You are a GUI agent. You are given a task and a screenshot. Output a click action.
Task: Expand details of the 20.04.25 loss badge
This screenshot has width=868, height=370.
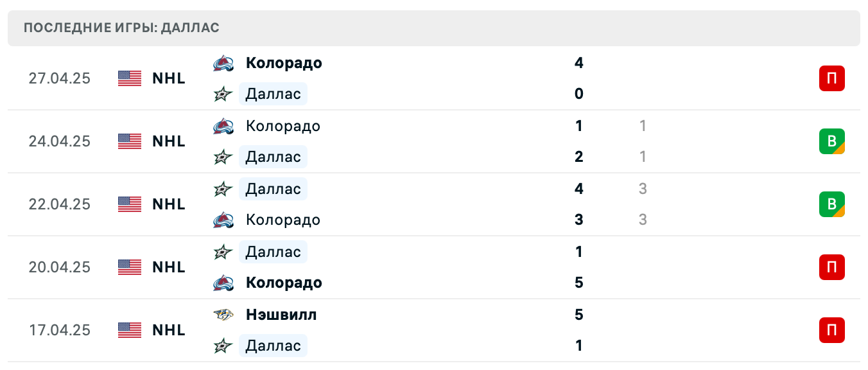[832, 268]
